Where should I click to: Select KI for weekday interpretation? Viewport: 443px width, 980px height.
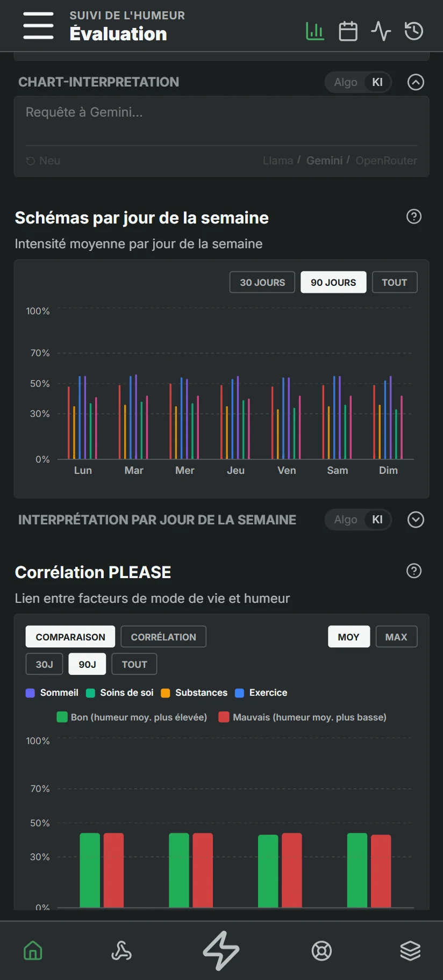tap(377, 520)
